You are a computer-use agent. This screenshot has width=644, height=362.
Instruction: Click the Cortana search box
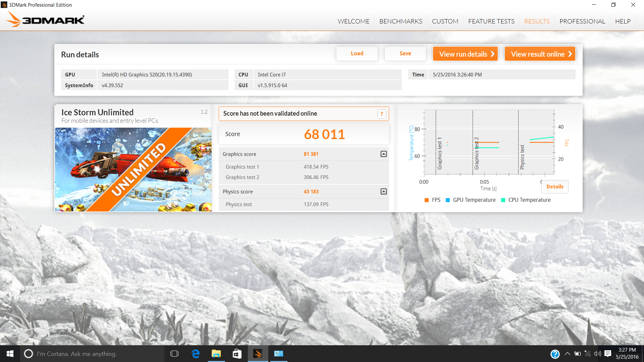(92, 354)
